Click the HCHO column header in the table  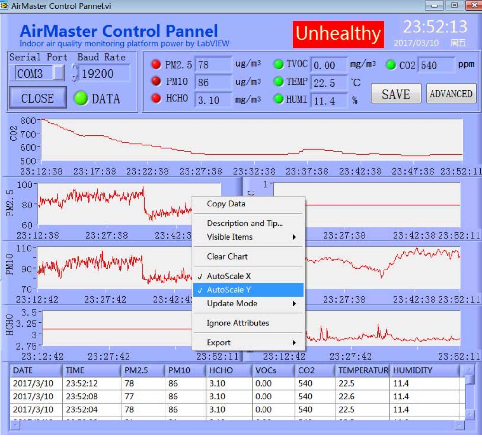229,370
